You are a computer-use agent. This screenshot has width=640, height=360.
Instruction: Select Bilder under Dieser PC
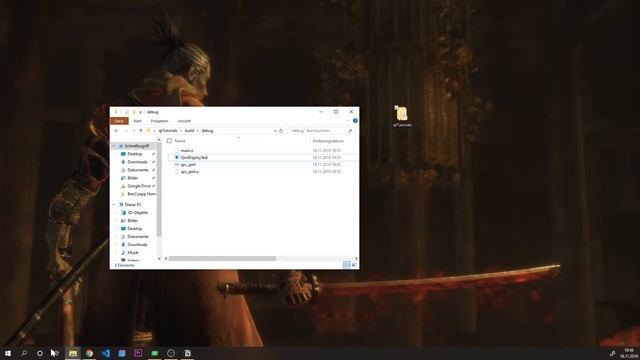(x=133, y=220)
